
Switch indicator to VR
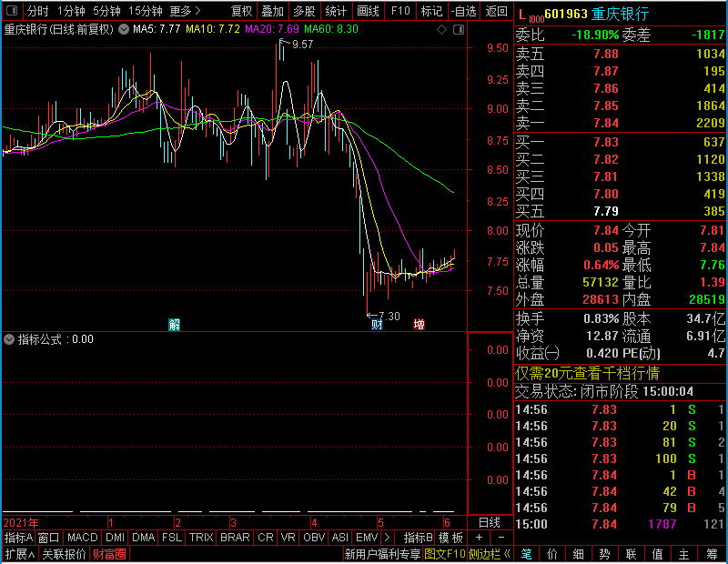[288, 538]
